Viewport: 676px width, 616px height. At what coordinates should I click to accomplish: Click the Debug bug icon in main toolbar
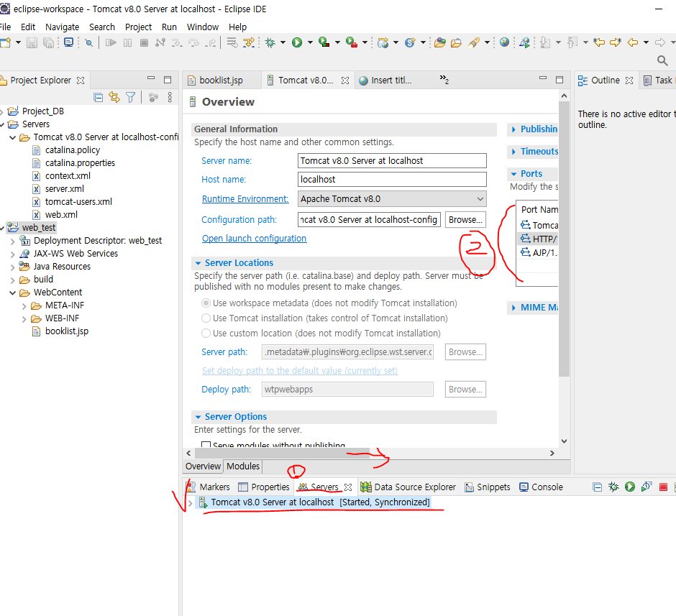[270, 42]
